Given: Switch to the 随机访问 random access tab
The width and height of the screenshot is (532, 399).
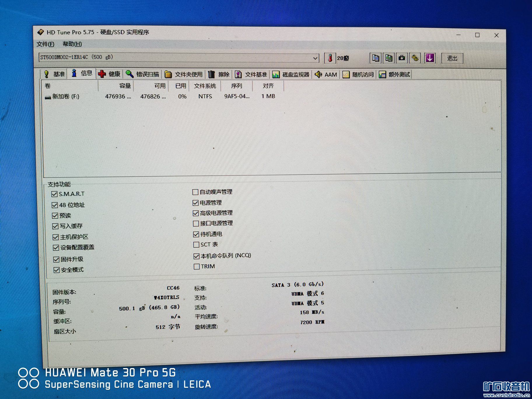Looking at the screenshot, I should click(358, 75).
